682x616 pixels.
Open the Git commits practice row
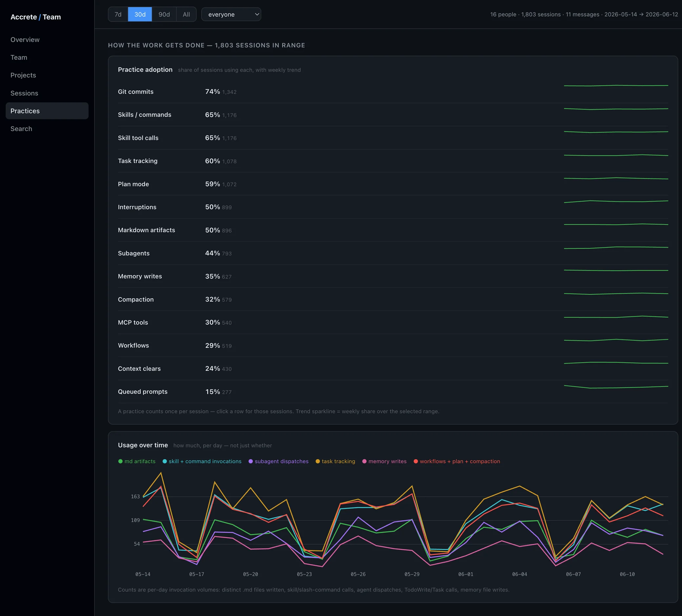click(x=393, y=92)
